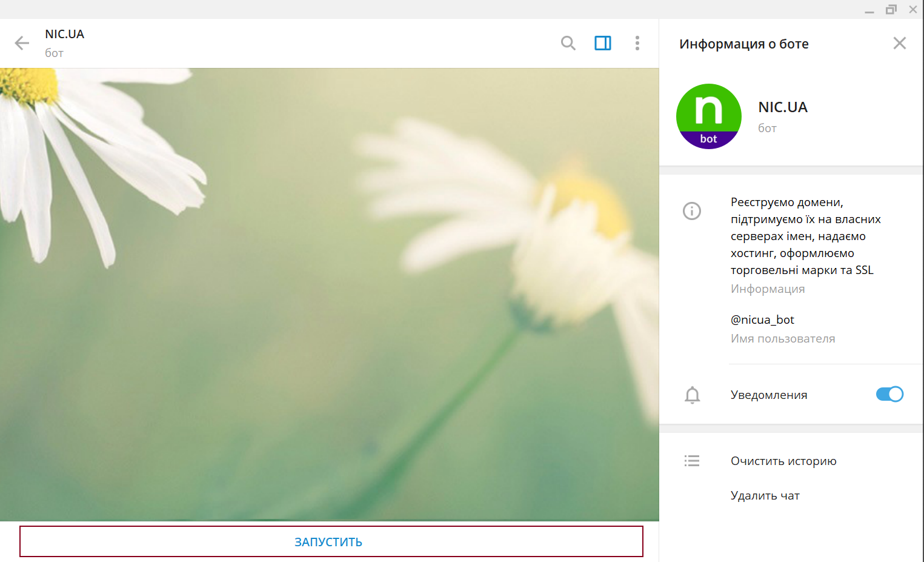Open the three-dot chat options menu
This screenshot has width=924, height=562.
coord(637,43)
